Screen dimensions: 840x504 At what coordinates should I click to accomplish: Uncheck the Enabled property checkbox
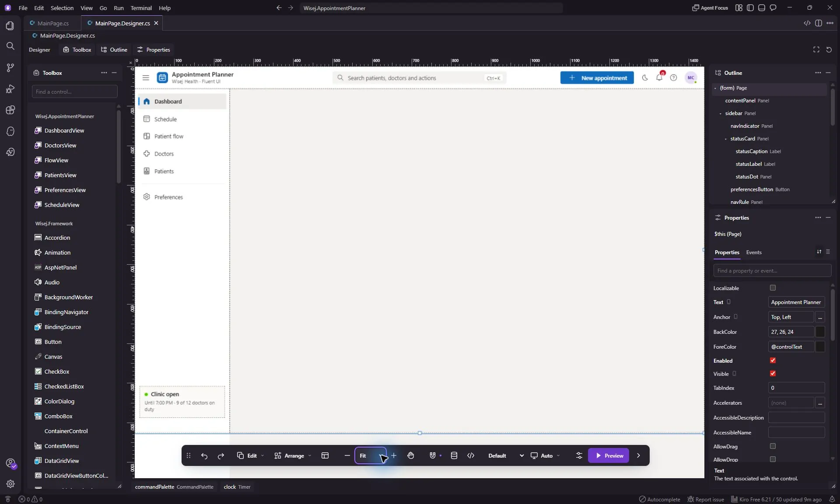(773, 360)
